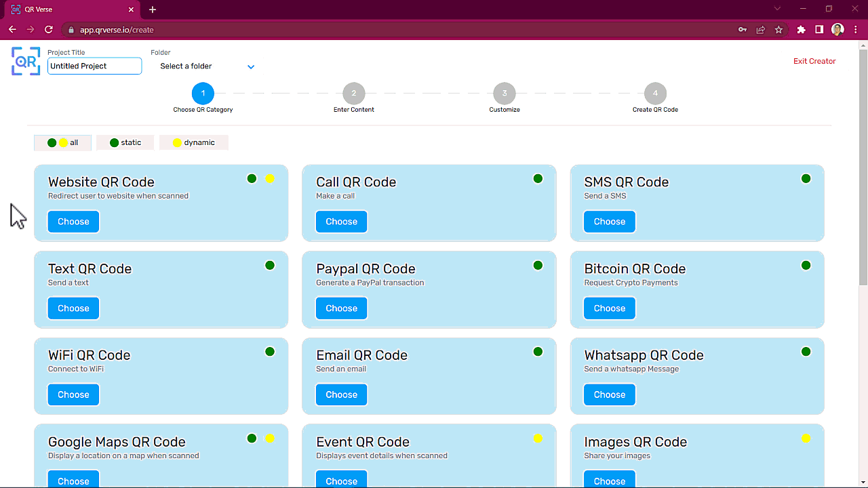Click yellow dynamic dot on Website QR Code
The height and width of the screenshot is (488, 868).
point(270,179)
